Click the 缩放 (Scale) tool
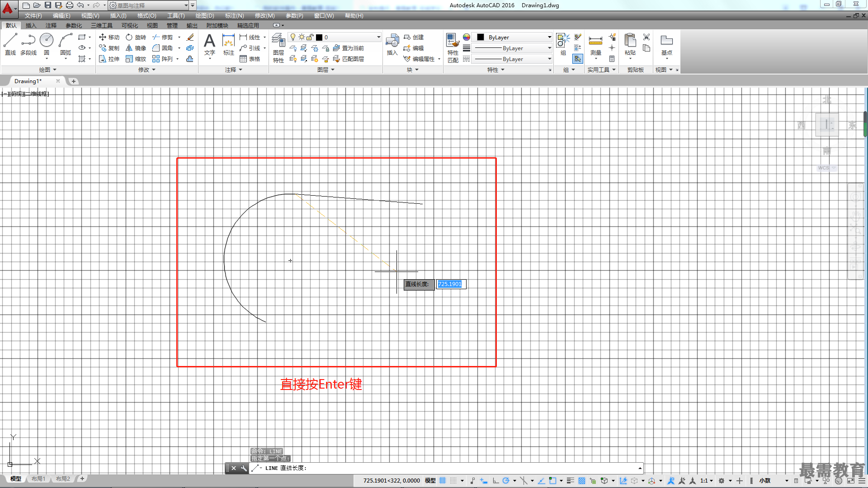Screen dimensions: 868x488 coord(136,59)
